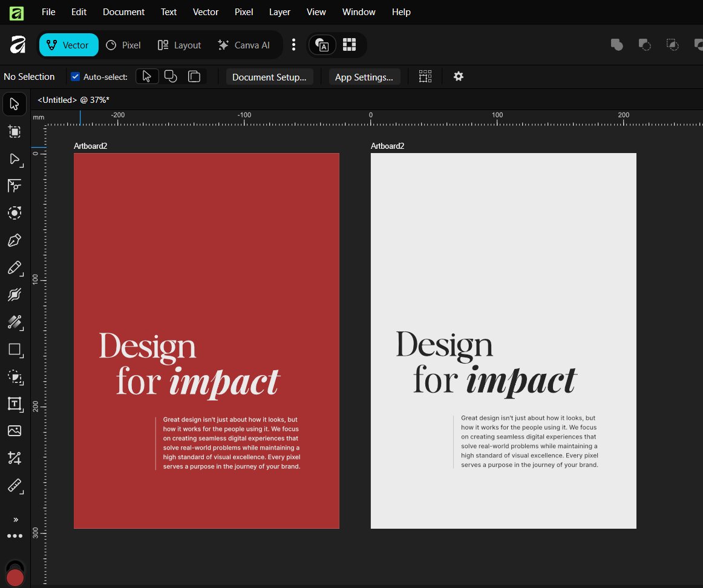
Task: Select the Node tool
Action: pos(15,160)
